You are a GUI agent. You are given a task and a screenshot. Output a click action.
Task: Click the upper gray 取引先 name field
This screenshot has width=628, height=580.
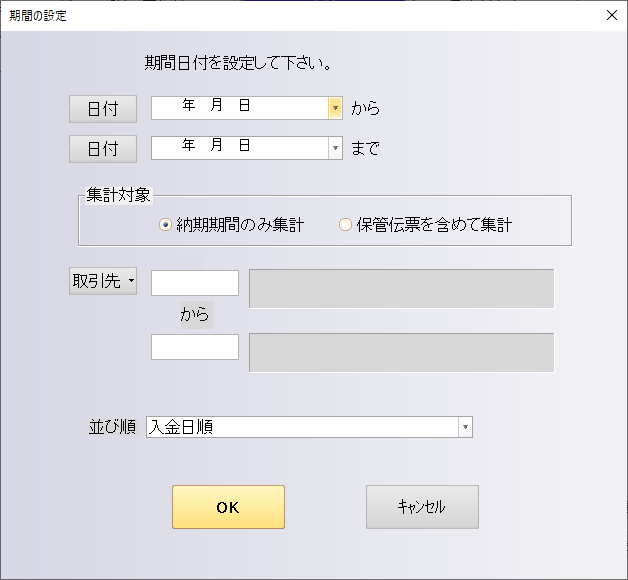(401, 288)
